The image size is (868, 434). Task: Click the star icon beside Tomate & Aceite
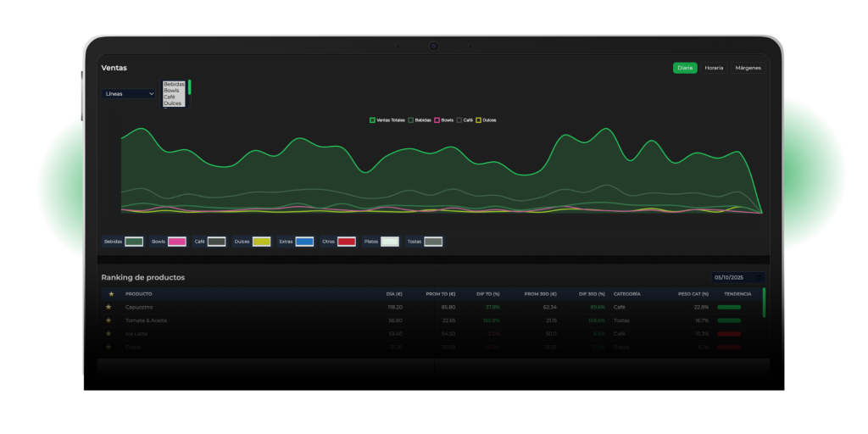[108, 320]
